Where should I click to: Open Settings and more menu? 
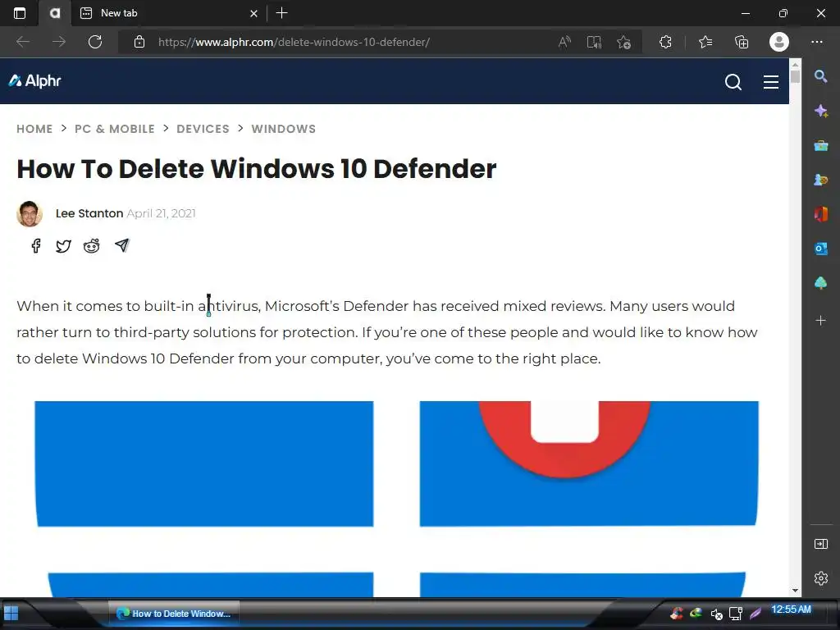click(x=816, y=42)
